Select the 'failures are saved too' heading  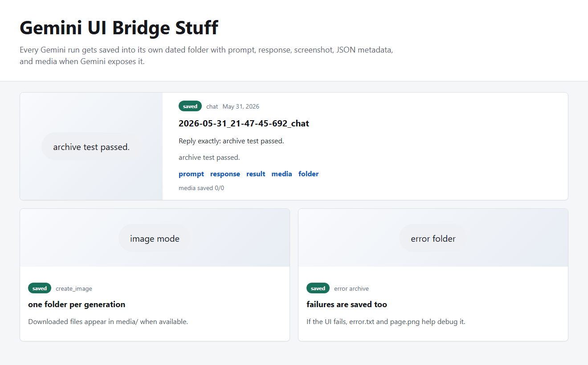(x=347, y=304)
